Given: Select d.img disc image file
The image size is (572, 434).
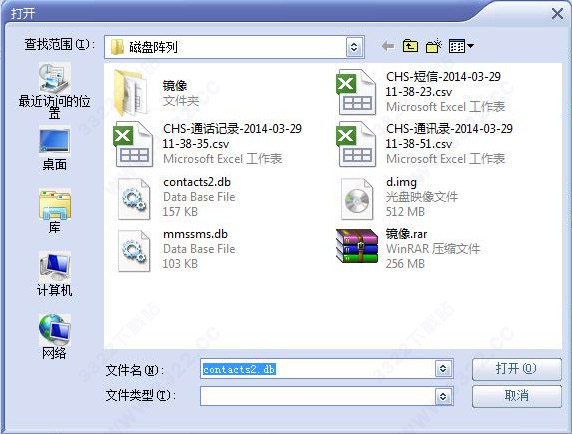Looking at the screenshot, I should [x=399, y=197].
